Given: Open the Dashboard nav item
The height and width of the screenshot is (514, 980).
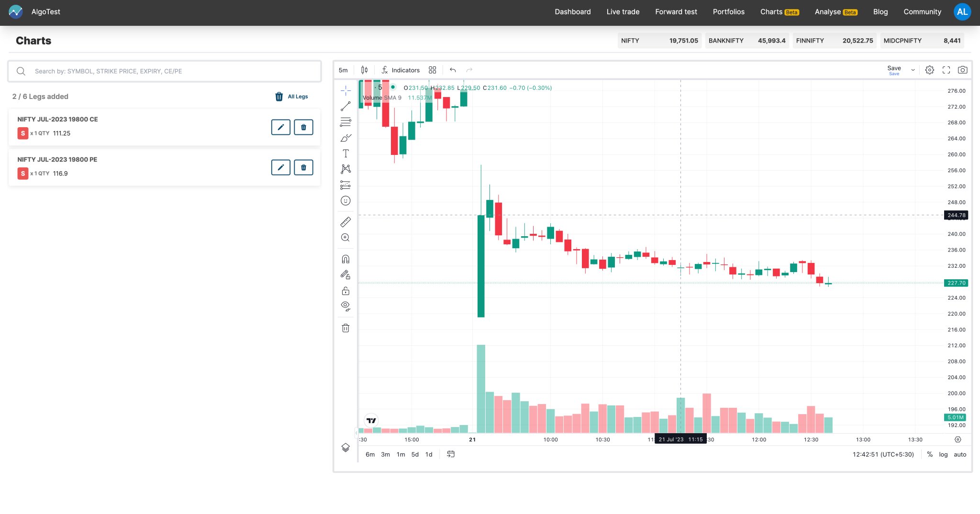Looking at the screenshot, I should [x=573, y=12].
